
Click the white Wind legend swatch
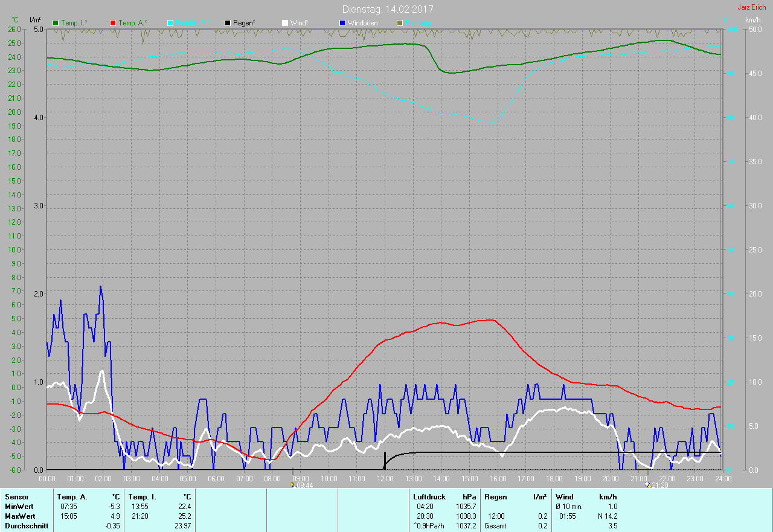284,23
